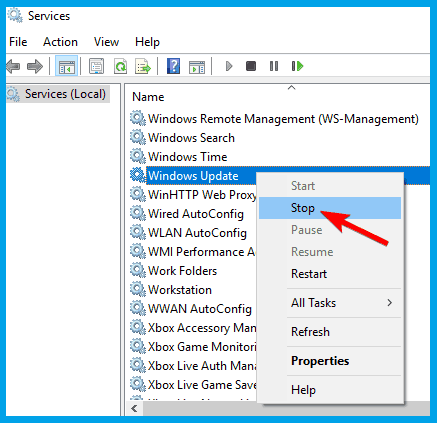Select the Windows Search service
The image size is (437, 423).
click(191, 138)
